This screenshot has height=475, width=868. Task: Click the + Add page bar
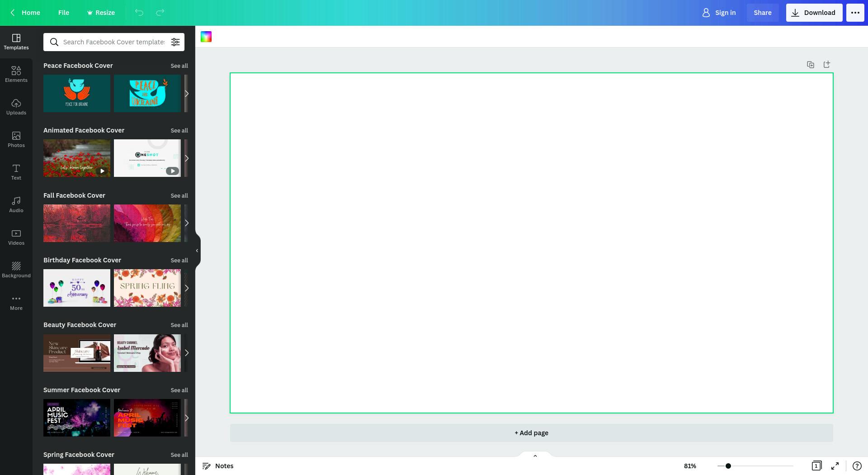click(532, 433)
